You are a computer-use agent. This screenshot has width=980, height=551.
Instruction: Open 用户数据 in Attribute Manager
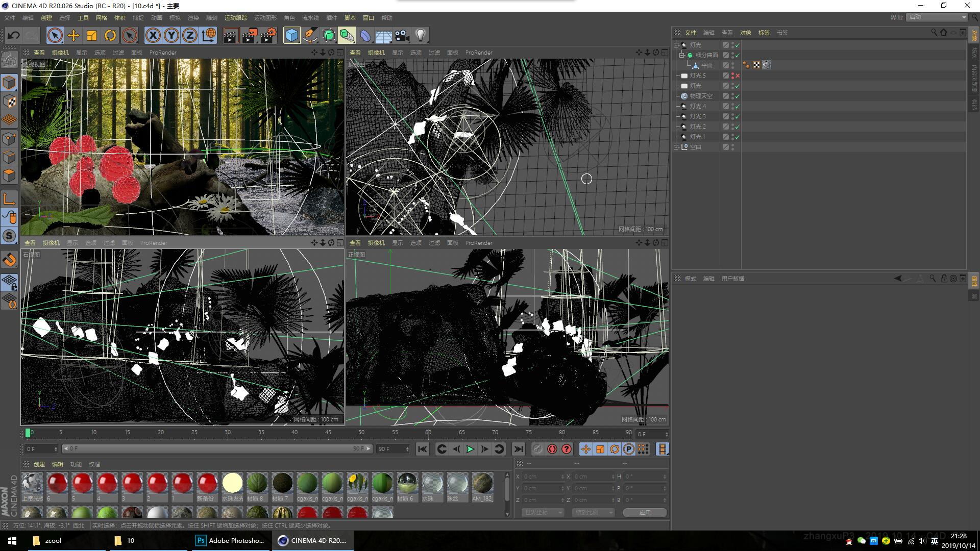click(x=732, y=279)
